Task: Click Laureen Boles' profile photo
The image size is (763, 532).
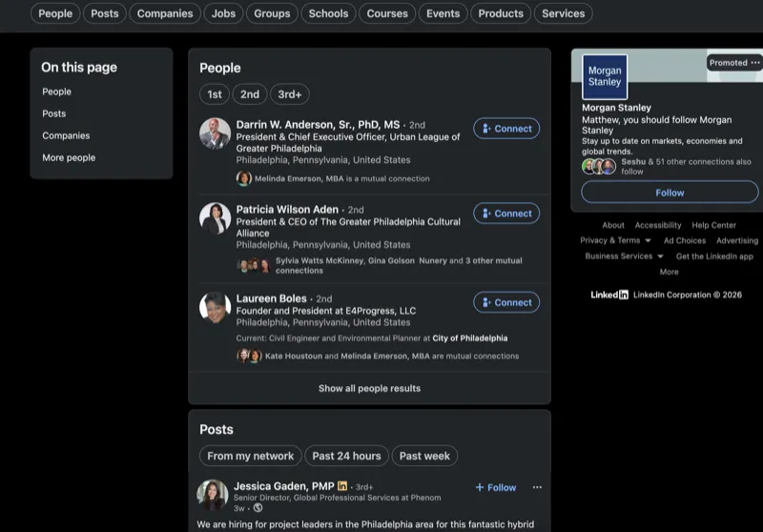Action: tap(216, 307)
